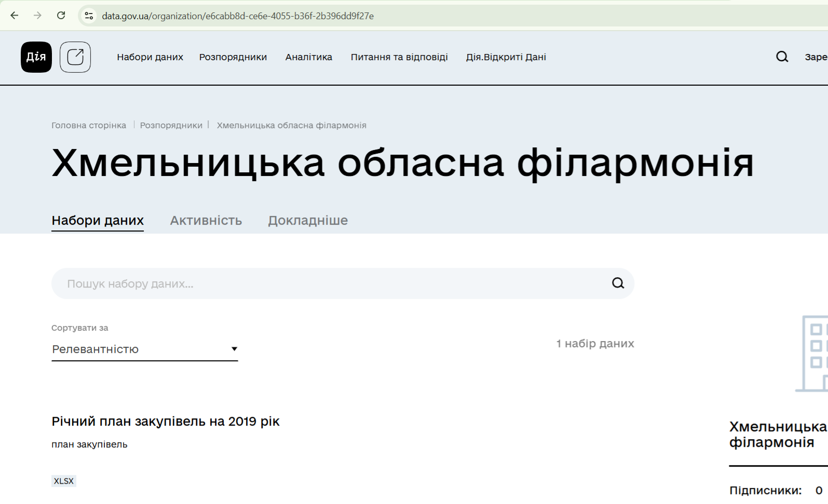Click the Дія logo icon
Viewport: 828px width, 504px height.
(x=36, y=57)
